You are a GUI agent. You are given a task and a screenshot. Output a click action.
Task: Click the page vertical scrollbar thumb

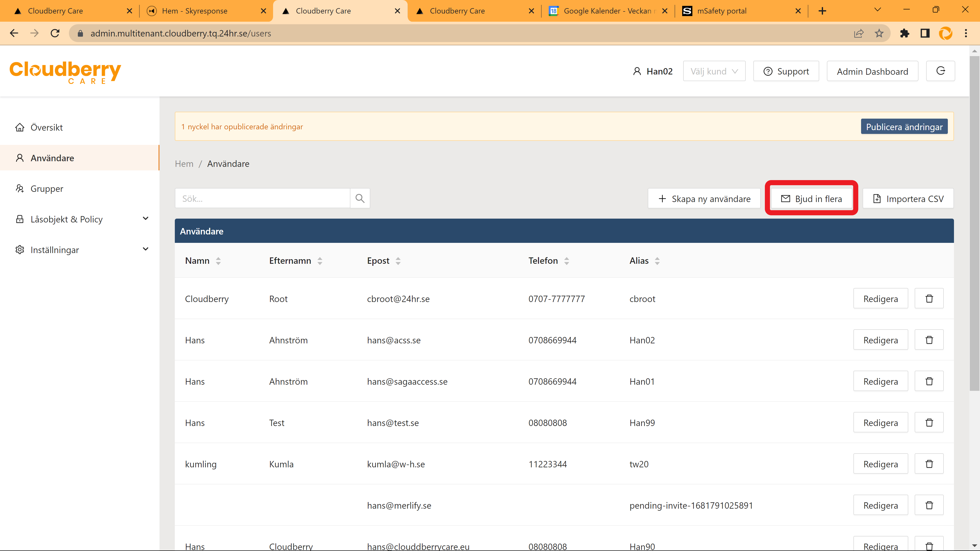pyautogui.click(x=974, y=224)
